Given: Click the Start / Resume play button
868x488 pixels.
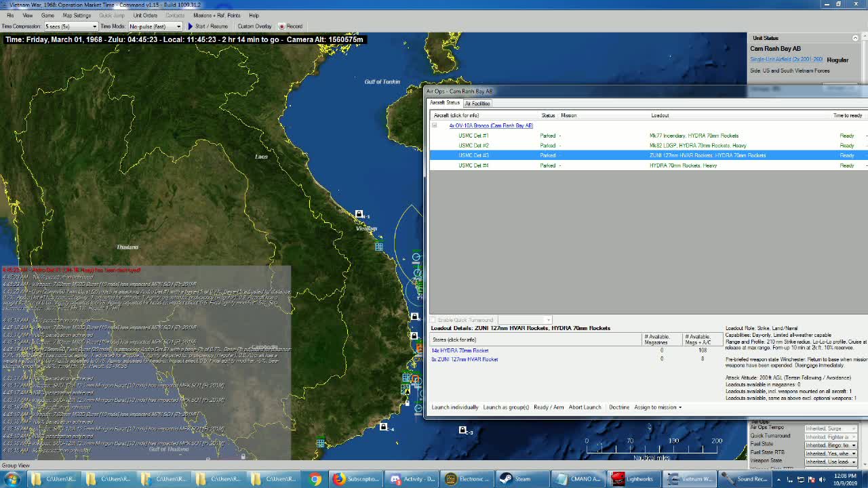Looking at the screenshot, I should (208, 26).
